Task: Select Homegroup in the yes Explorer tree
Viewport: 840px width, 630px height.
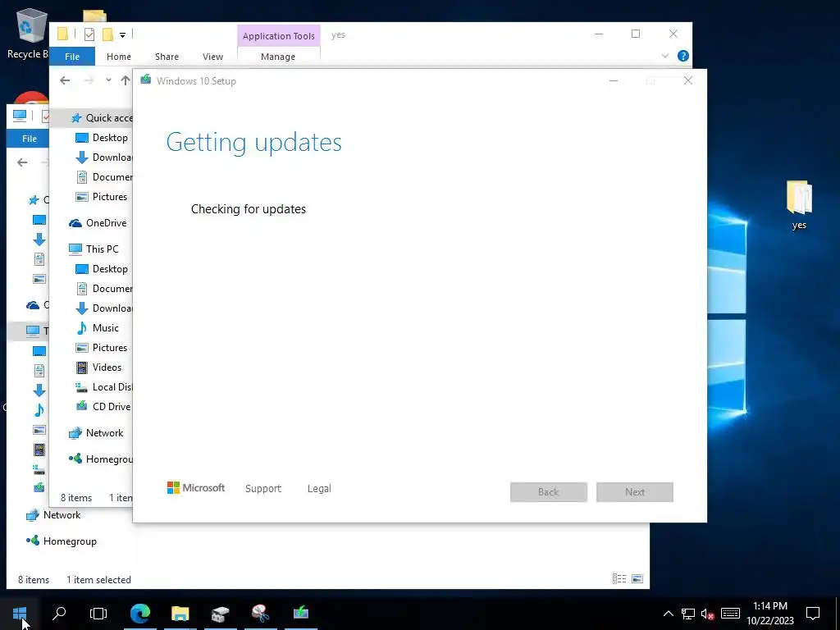Action: tap(101, 459)
